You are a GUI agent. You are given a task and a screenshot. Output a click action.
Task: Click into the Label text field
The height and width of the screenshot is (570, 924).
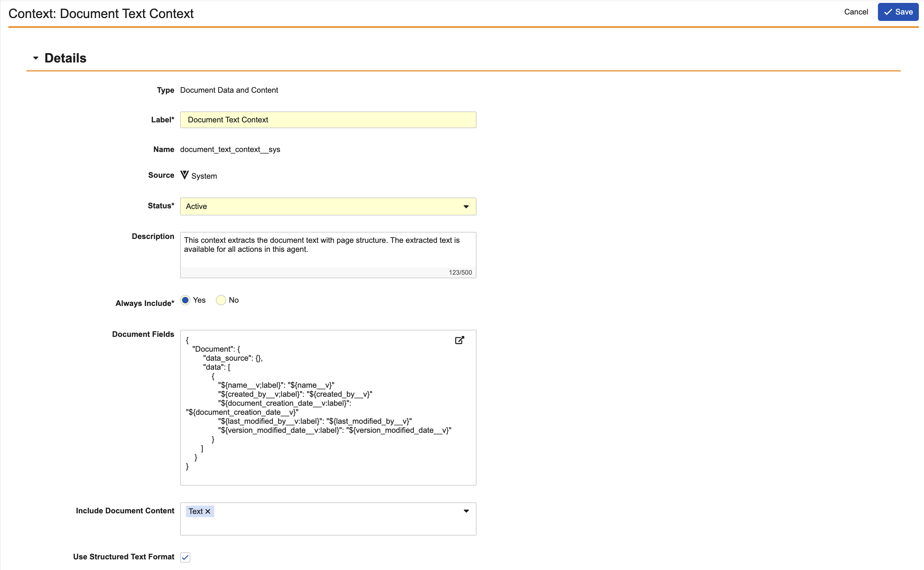click(x=328, y=120)
